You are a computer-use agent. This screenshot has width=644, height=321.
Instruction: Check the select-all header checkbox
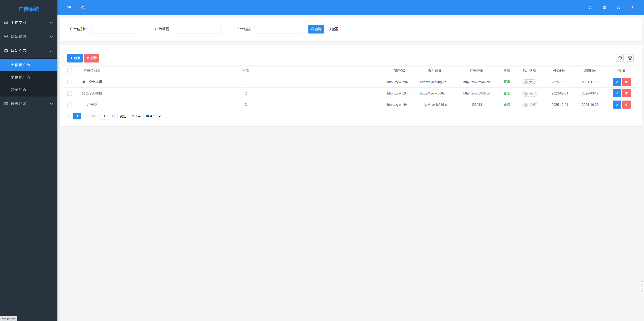point(70,71)
